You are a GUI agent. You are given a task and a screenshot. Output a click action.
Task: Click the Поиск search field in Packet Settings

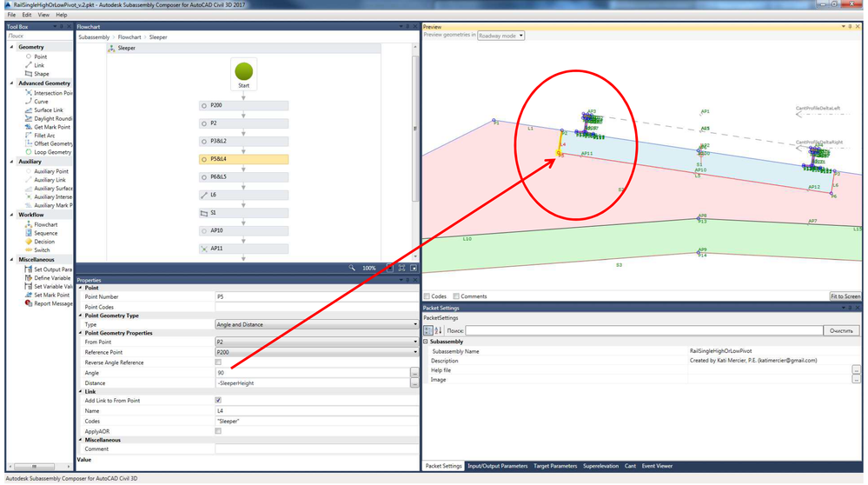(x=644, y=330)
